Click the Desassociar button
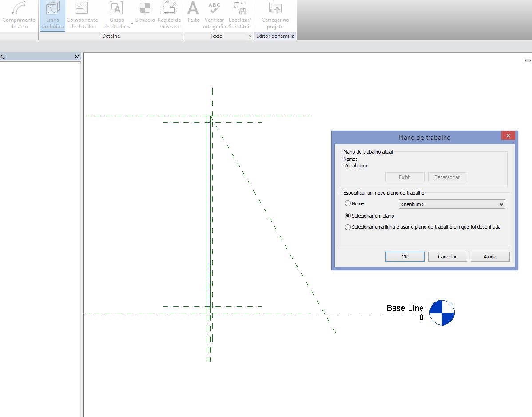 point(447,177)
